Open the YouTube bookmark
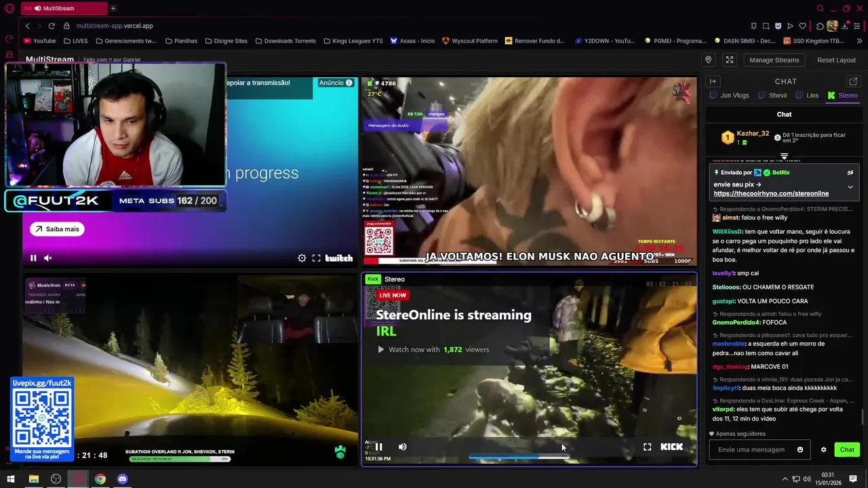Screen dimensions: 868x488 (39, 41)
